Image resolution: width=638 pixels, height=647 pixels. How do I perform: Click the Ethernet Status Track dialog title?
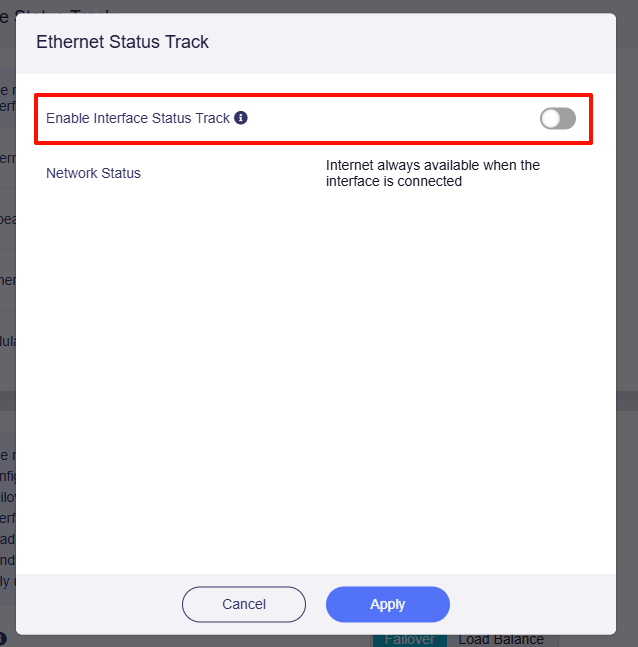pos(122,42)
